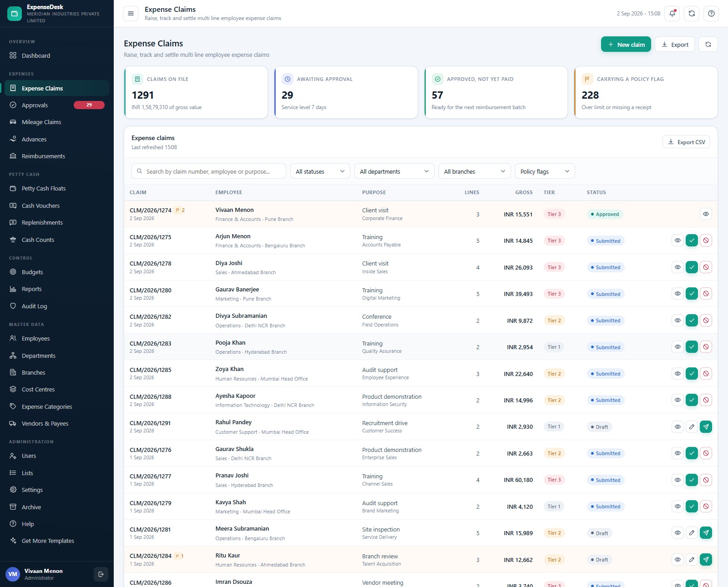View Ayesha Kapoor's claim with the eye icon
This screenshot has width=728, height=587.
[x=677, y=400]
